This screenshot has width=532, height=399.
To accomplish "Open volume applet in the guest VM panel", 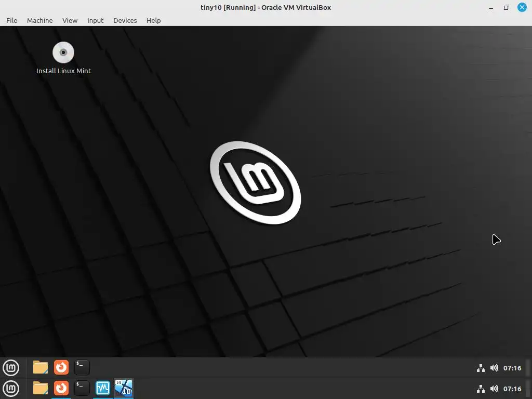I will [494, 368].
